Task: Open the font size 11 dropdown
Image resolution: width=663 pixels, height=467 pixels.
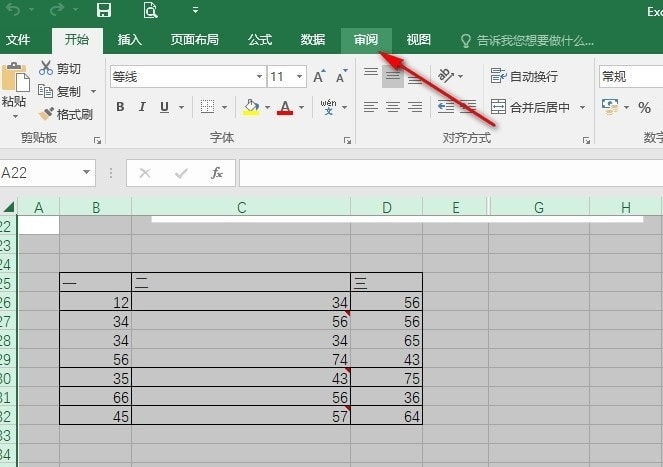Action: (299, 77)
